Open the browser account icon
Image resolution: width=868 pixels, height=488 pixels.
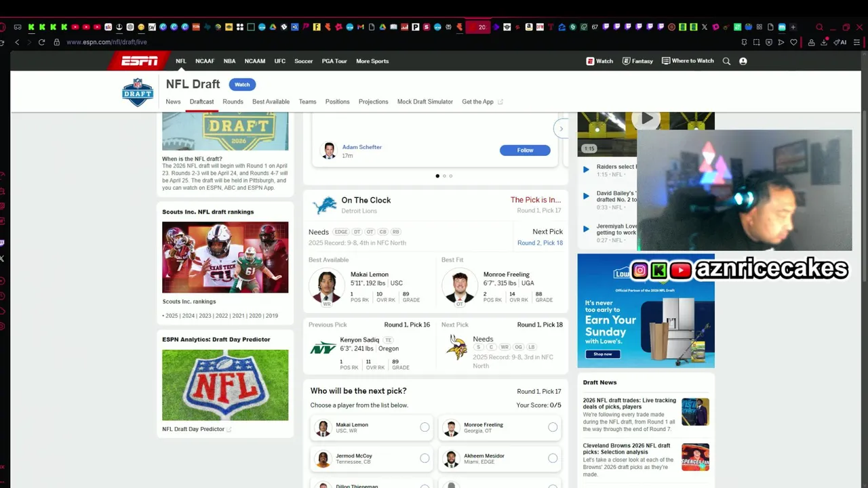click(811, 42)
